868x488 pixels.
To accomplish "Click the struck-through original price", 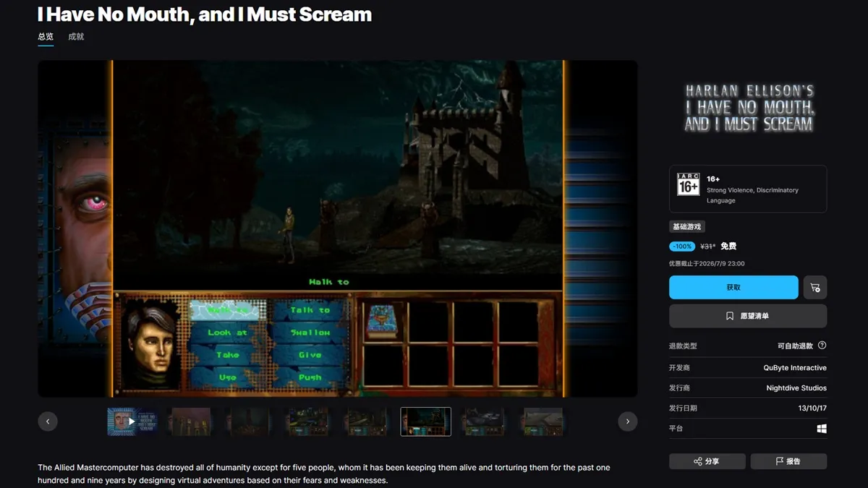I will [707, 247].
